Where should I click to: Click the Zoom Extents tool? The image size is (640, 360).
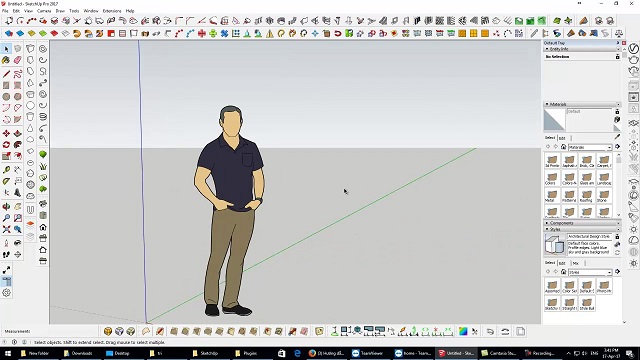(x=6, y=230)
